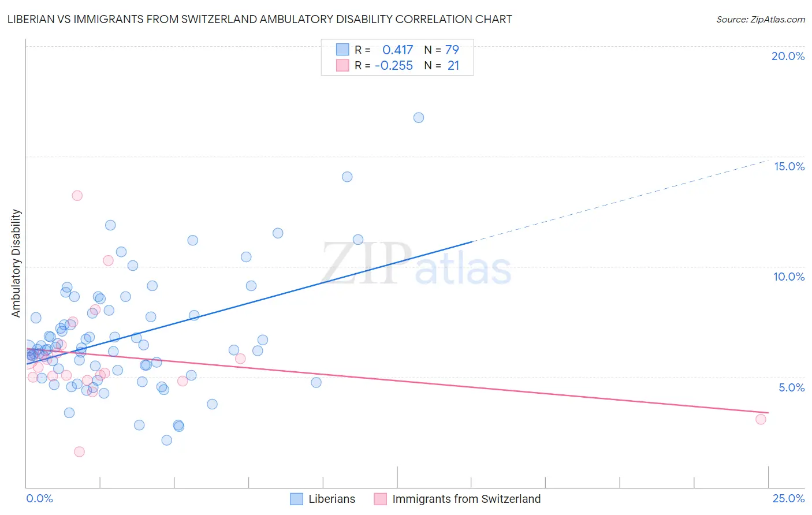Click the Ambulatory Disability axis title
The width and height of the screenshot is (812, 515).
point(16,263)
